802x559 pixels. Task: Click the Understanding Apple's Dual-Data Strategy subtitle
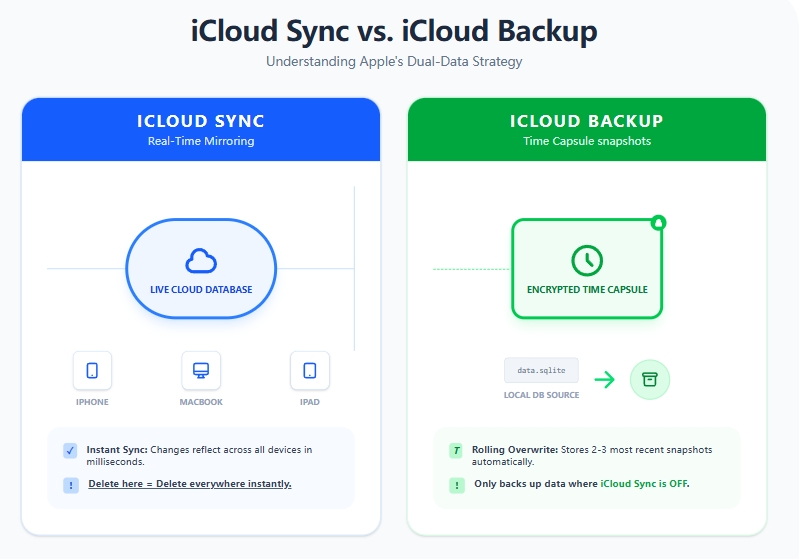pyautogui.click(x=394, y=61)
